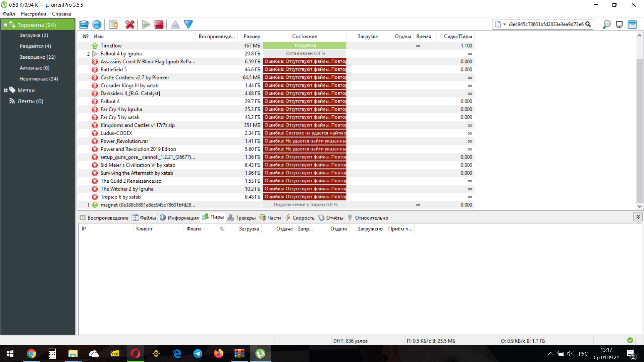Screen dimensions: 644x362
Task: Expand the Метки tree node
Action: (x=6, y=90)
